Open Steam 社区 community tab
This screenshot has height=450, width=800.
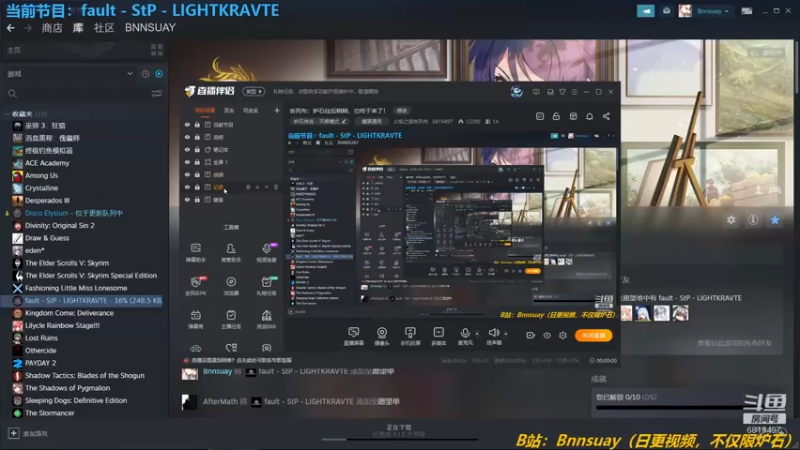point(104,28)
